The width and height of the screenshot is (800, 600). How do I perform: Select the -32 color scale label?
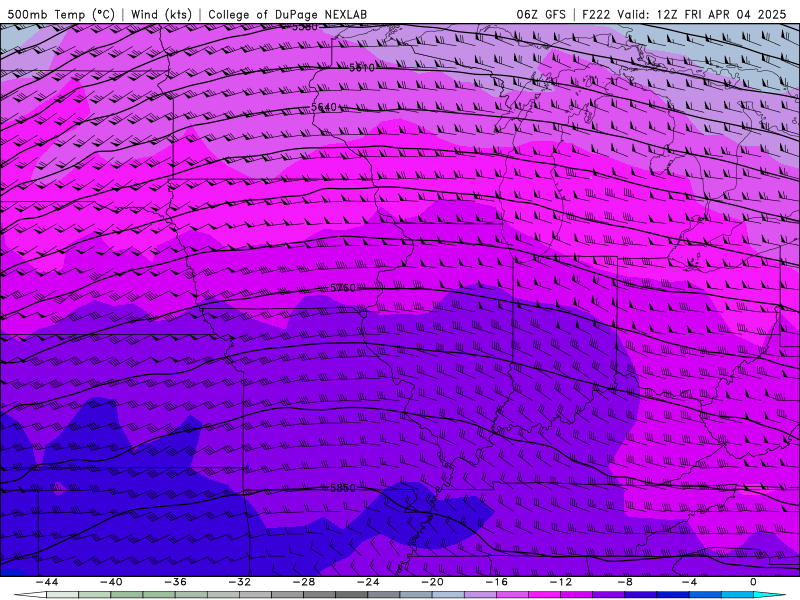[x=240, y=582]
